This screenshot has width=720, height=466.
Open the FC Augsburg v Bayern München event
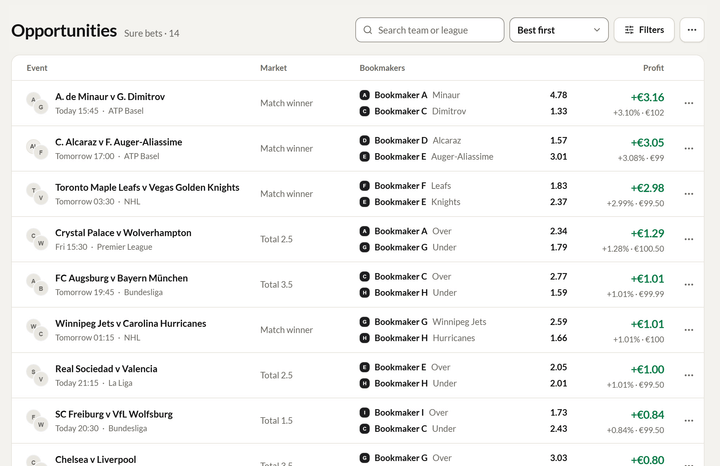(121, 278)
